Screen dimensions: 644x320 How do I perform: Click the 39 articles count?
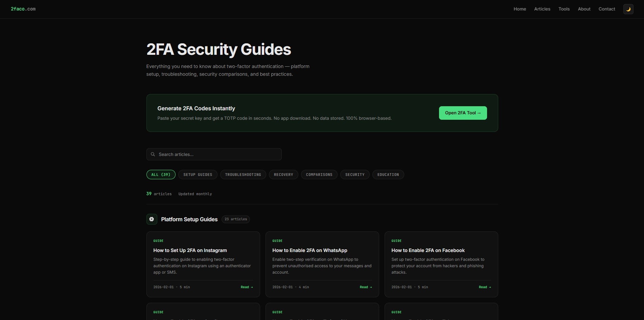click(159, 194)
